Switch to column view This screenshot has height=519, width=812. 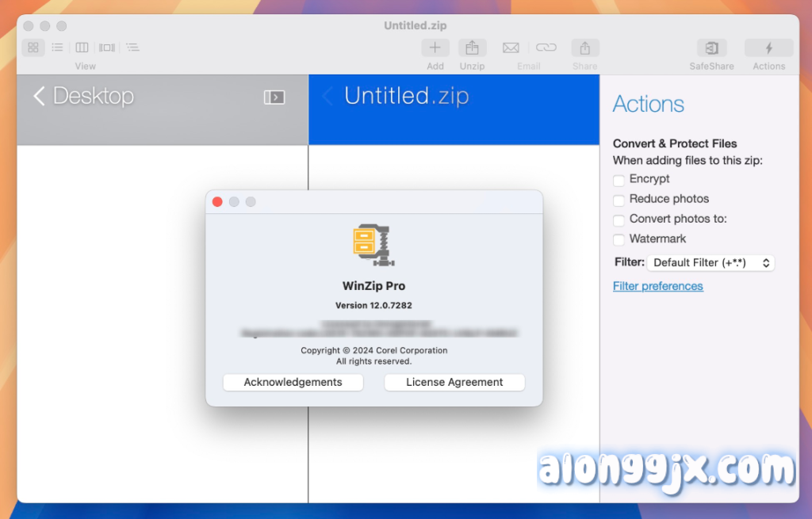coord(82,48)
